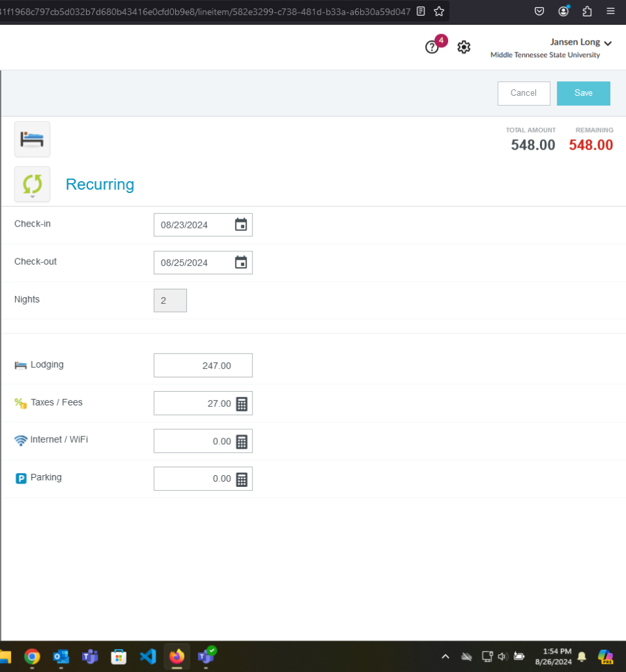Open the Check-out calendar picker

click(241, 262)
